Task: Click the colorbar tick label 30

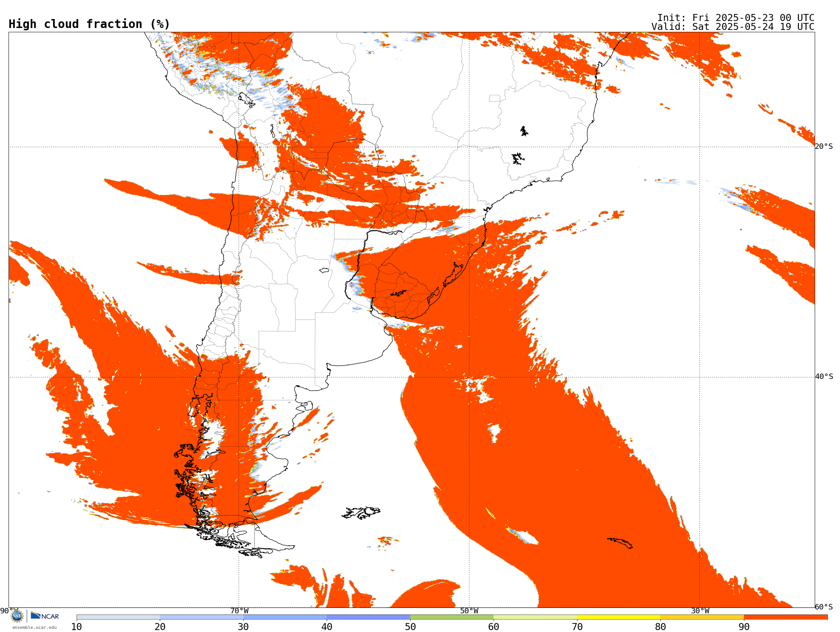Action: [243, 627]
